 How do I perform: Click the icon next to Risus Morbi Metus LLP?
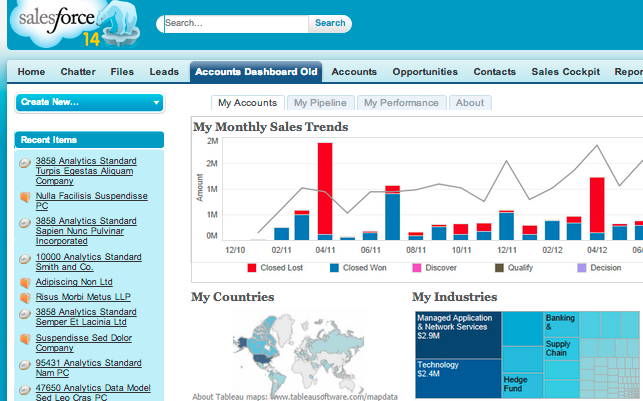tap(25, 298)
